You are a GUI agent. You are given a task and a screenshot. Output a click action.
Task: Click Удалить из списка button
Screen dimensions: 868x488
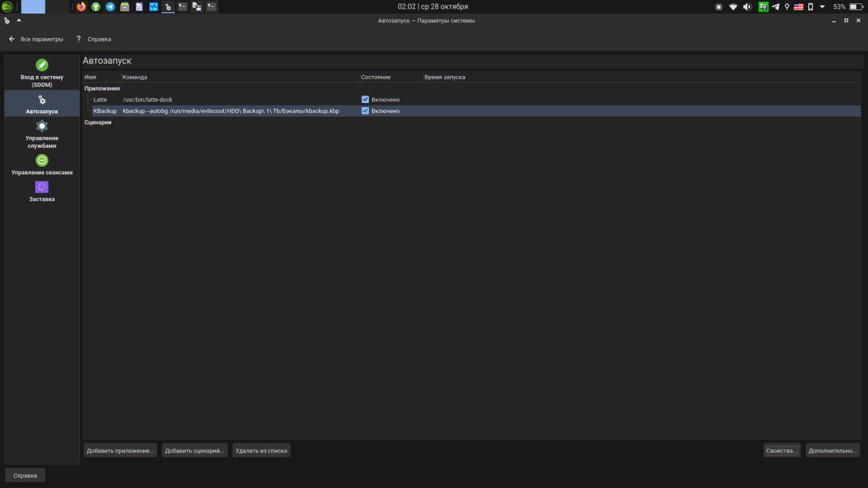point(261,450)
